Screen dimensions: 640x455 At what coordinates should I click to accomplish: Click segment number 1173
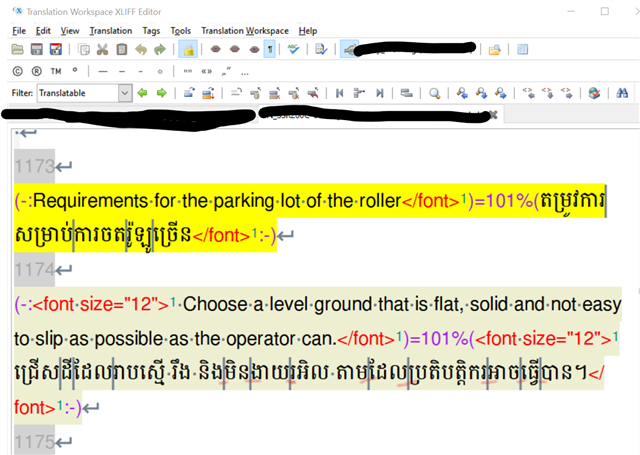point(35,166)
